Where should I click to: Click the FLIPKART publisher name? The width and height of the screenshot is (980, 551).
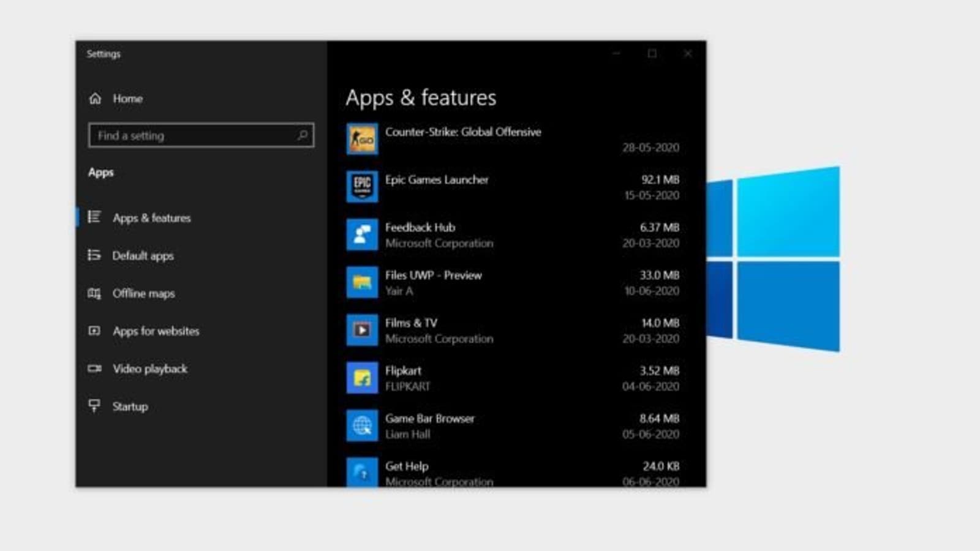point(408,386)
